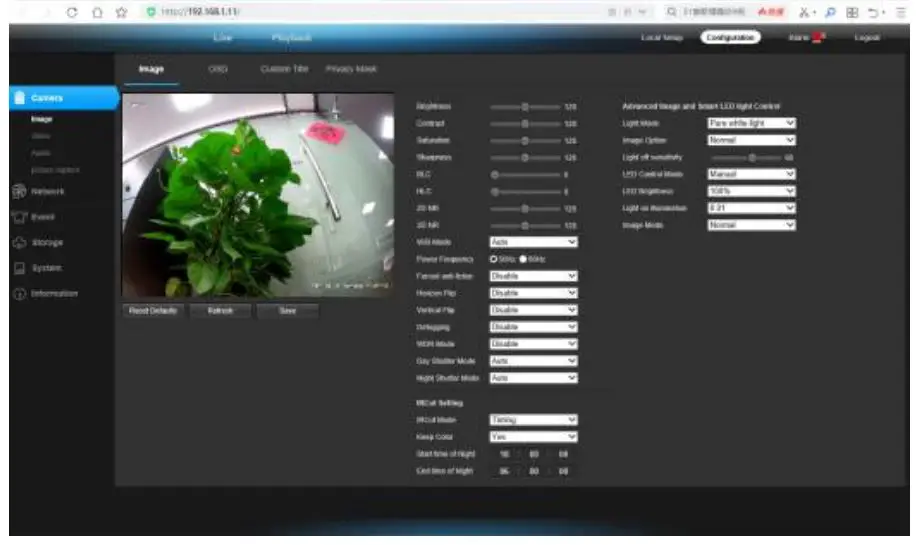Open the Playback tab
The height and width of the screenshot is (545, 923).
click(x=291, y=38)
